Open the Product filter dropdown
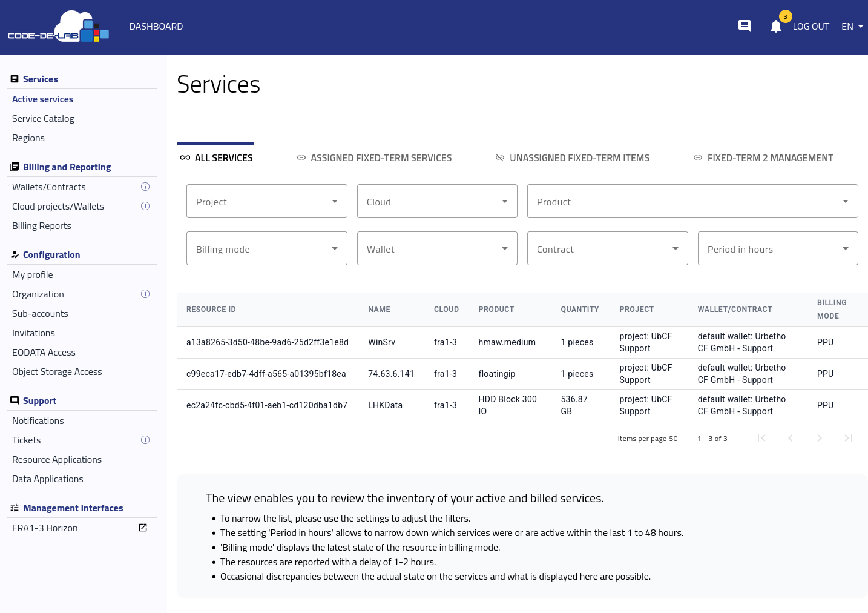 coord(692,201)
